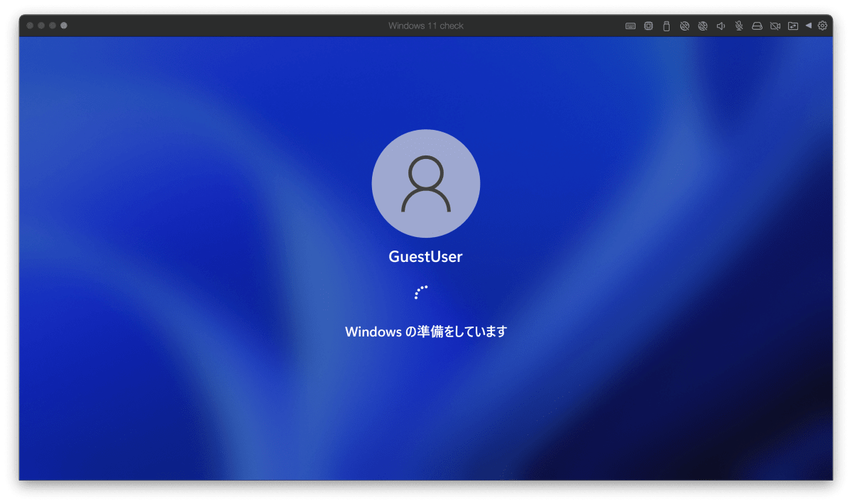Screen dimensions: 852x504
Task: Open the keyboard icon in the VM toolbar
Action: click(x=630, y=26)
